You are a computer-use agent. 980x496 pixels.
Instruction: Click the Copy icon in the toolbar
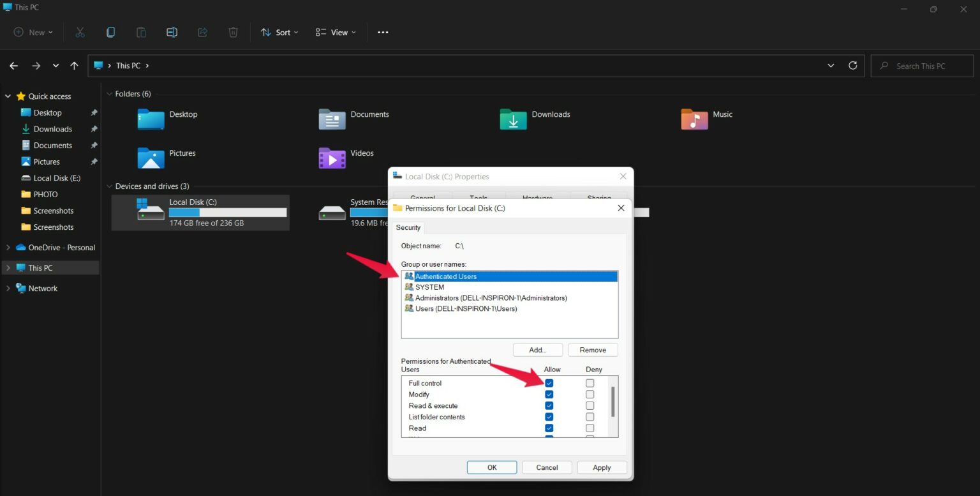[x=110, y=32]
